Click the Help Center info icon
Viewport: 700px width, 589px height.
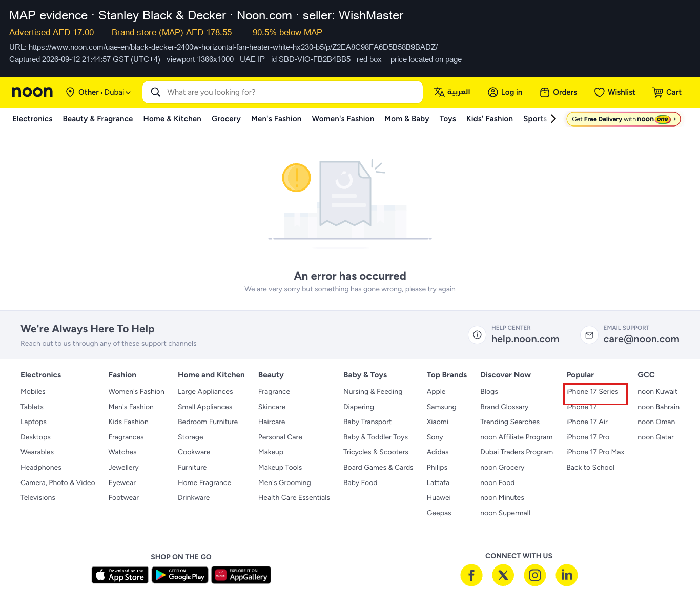(477, 335)
